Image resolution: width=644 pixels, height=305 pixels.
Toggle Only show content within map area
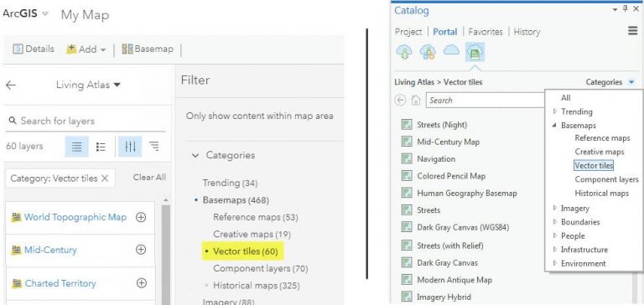(260, 116)
